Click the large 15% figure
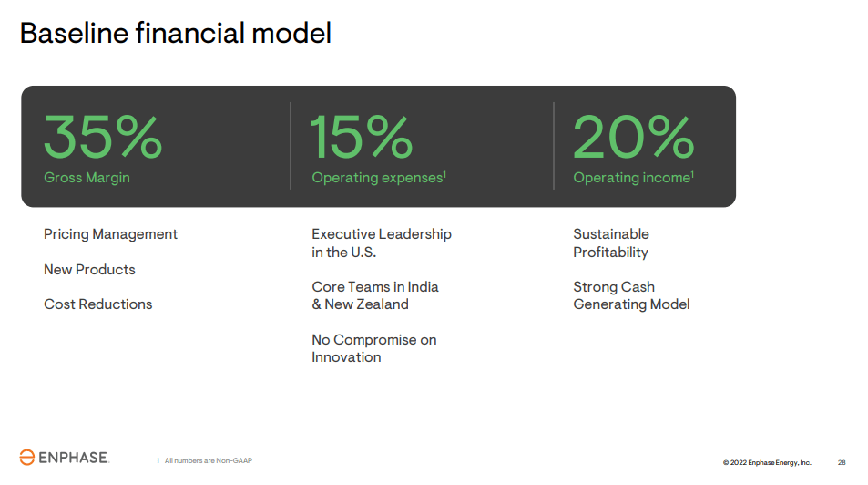This screenshot has height=485, width=868. (x=362, y=138)
